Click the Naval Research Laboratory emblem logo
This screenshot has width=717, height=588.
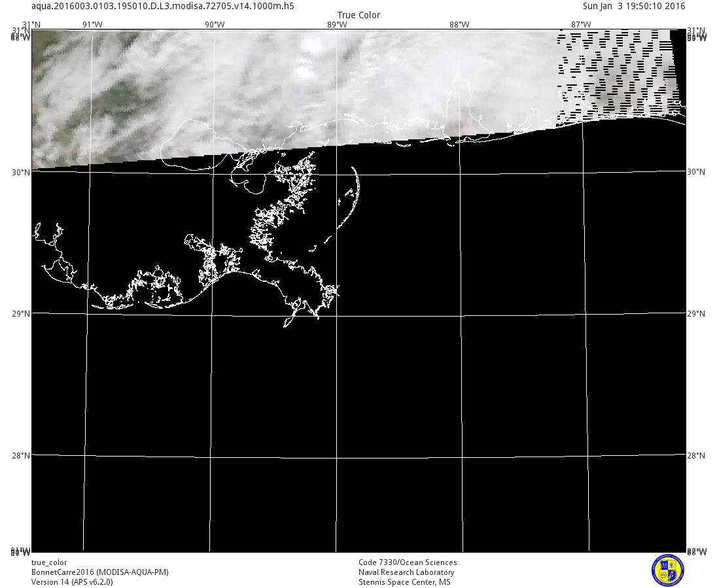[x=667, y=570]
